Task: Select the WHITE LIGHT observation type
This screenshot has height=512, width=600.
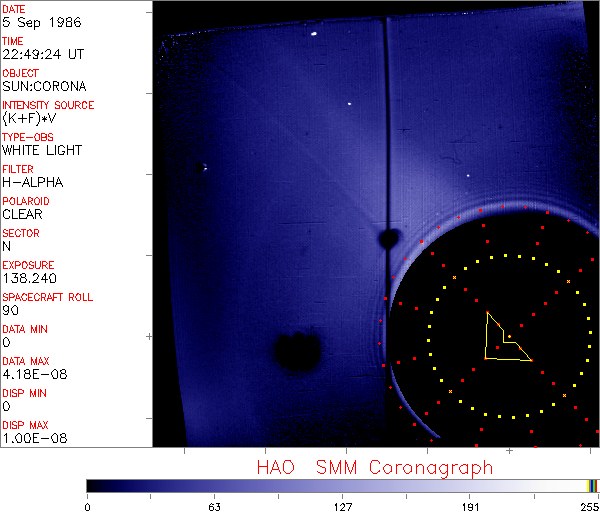Action: pos(42,150)
